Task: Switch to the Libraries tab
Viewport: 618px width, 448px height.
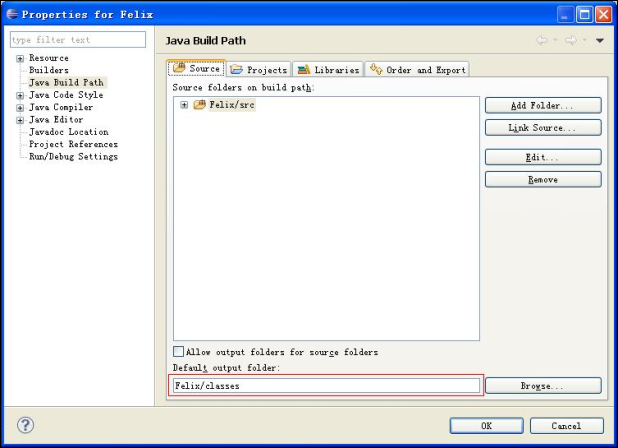Action: (328, 70)
